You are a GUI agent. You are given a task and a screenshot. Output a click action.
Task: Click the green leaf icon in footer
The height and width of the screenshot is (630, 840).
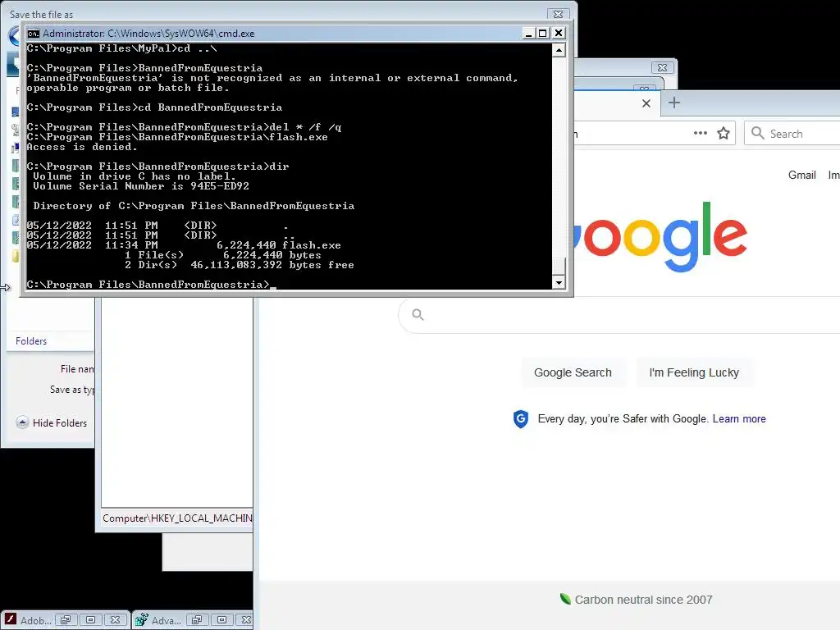[x=565, y=598]
